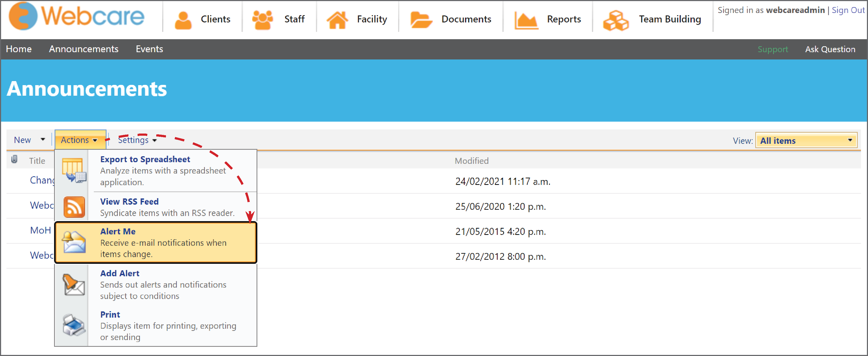Click the Add Alert envelope icon
The image size is (868, 356).
point(74,284)
